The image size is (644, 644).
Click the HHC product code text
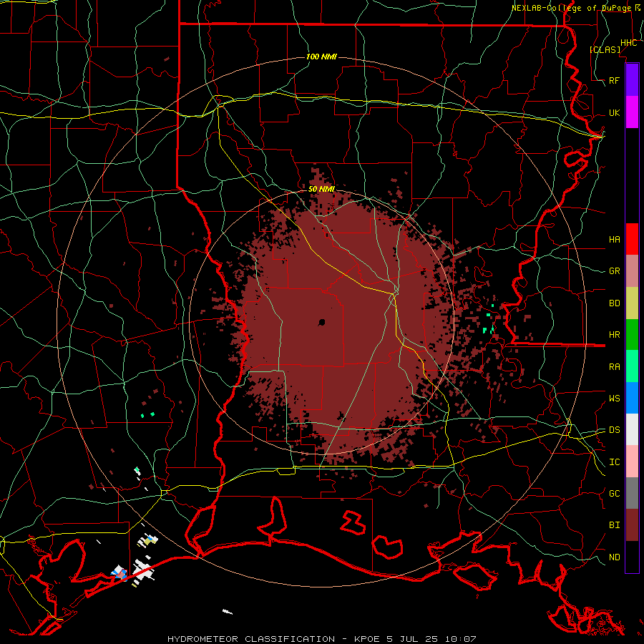[629, 43]
